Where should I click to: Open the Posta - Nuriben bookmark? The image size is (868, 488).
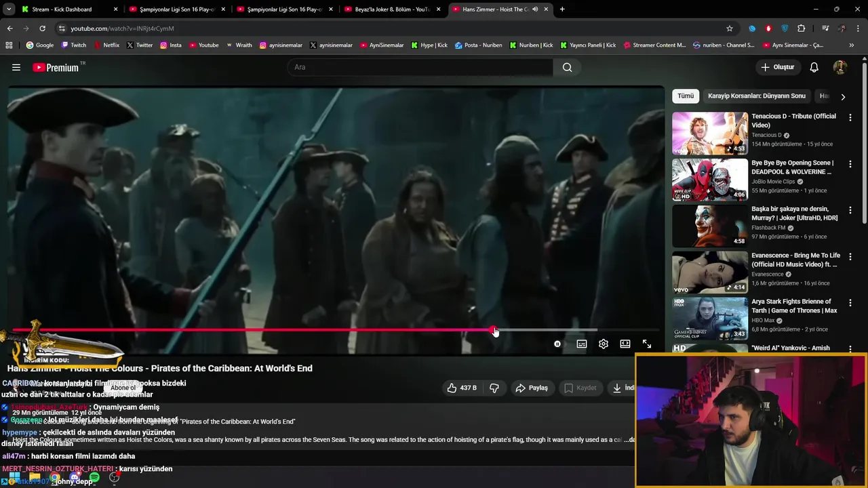(x=479, y=45)
